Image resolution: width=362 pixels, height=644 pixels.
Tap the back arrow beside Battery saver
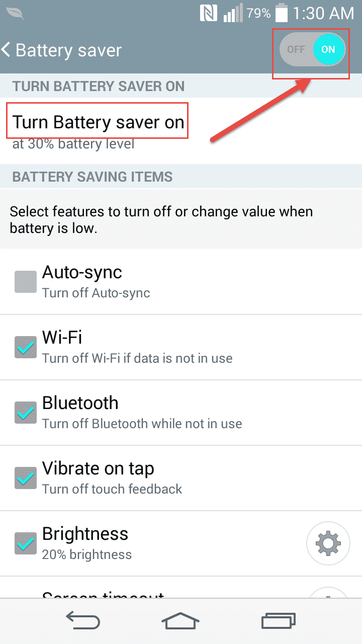[x=7, y=50]
